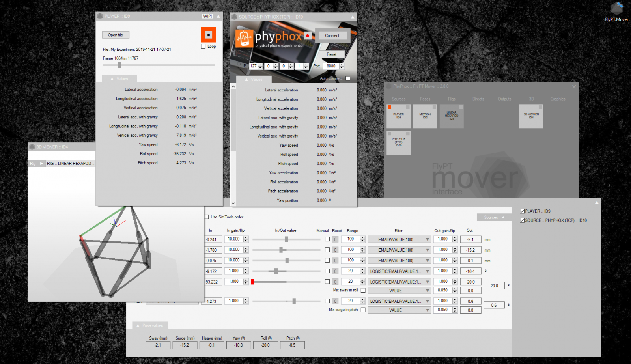Image resolution: width=631 pixels, height=364 pixels.
Task: Open the first EMALP(VALUE;100) filter dropdown
Action: coord(399,239)
